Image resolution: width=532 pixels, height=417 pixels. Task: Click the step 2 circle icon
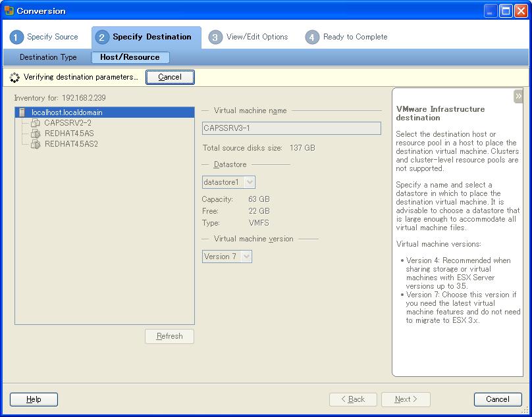102,37
